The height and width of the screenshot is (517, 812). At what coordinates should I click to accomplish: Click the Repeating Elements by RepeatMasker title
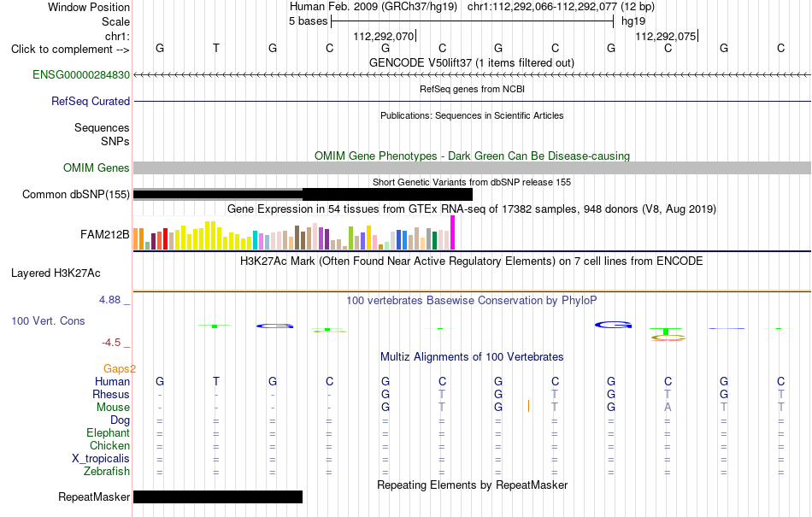point(472,485)
